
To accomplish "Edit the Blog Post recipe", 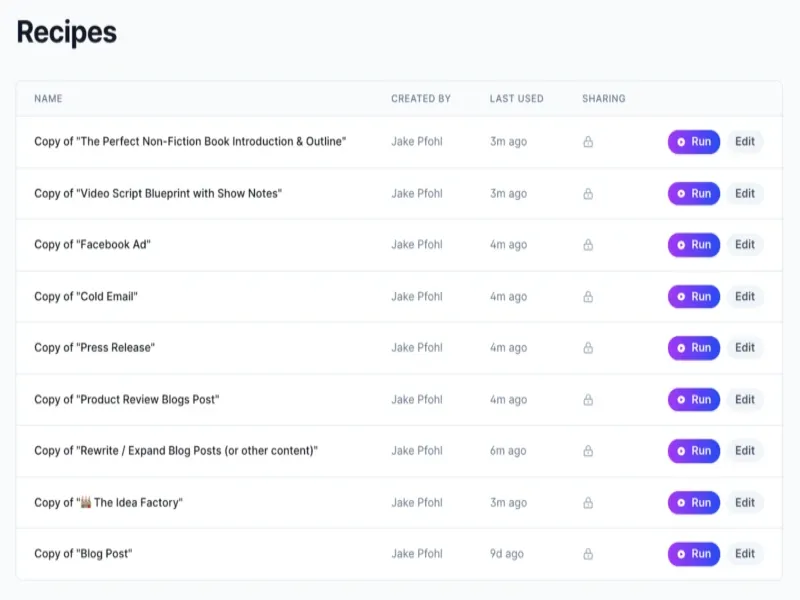I will click(x=745, y=554).
